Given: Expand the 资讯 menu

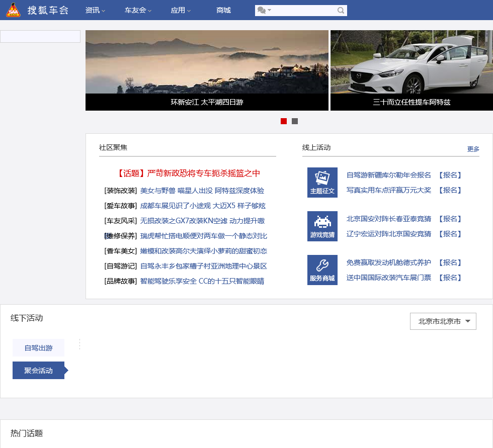Looking at the screenshot, I should point(95,11).
